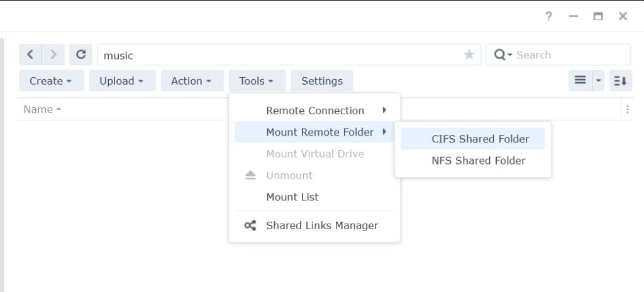The image size is (644, 292).
Task: Switch to list view mode icon
Action: [x=580, y=80]
